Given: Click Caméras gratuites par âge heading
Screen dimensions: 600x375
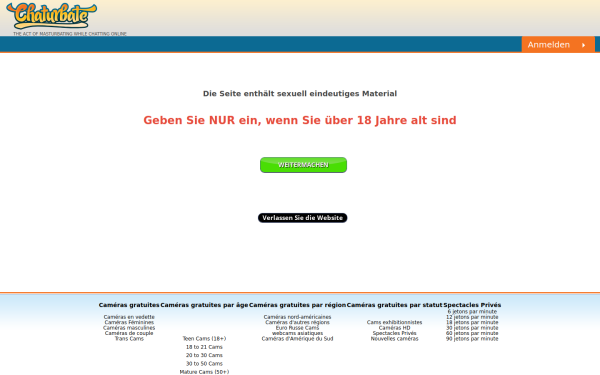Looking at the screenshot, I should 204,305.
